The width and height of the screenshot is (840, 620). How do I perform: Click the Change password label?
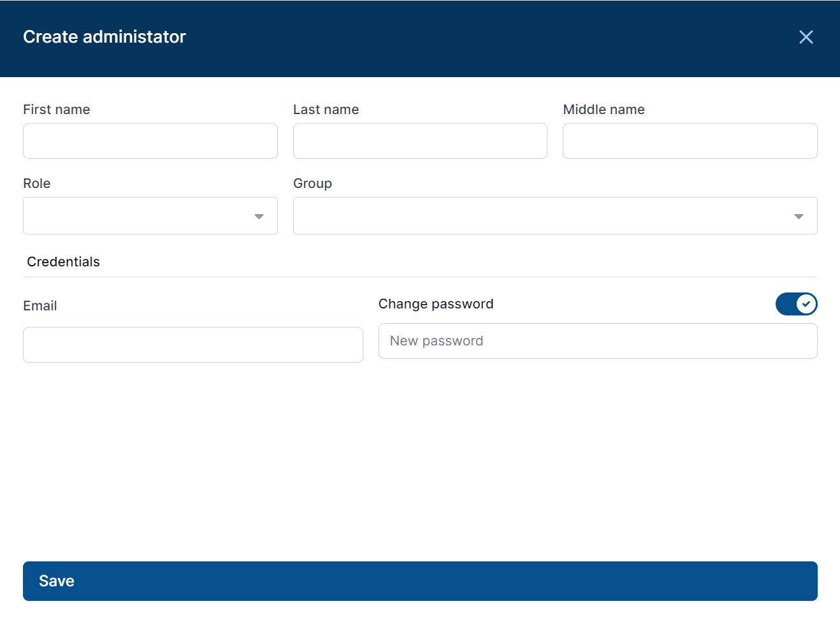436,304
